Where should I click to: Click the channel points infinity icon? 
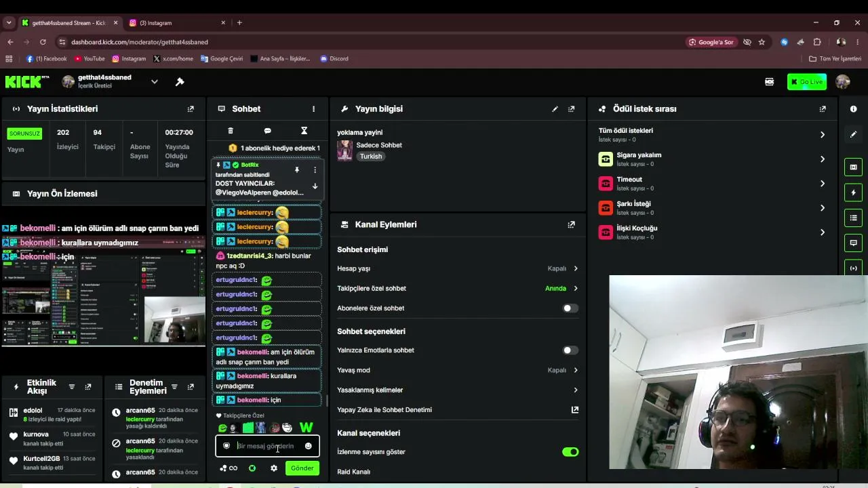[x=229, y=468]
